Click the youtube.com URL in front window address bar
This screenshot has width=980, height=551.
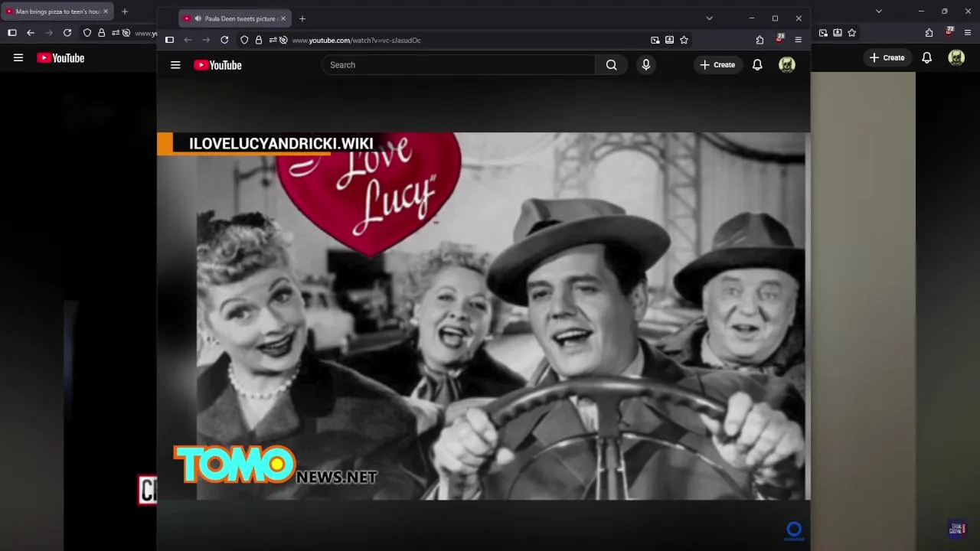[x=357, y=41]
